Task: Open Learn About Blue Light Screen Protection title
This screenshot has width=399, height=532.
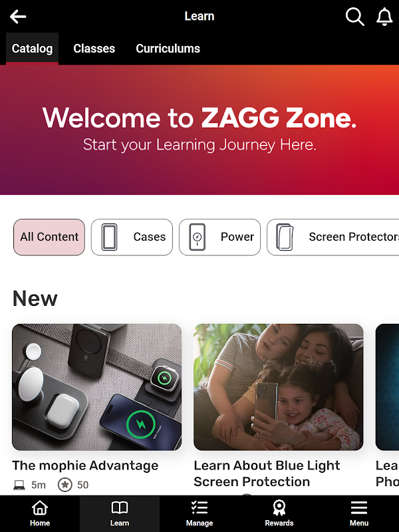Action: 267,473
